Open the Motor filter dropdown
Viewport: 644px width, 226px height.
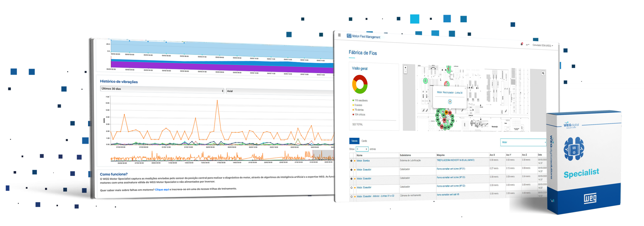523,142
